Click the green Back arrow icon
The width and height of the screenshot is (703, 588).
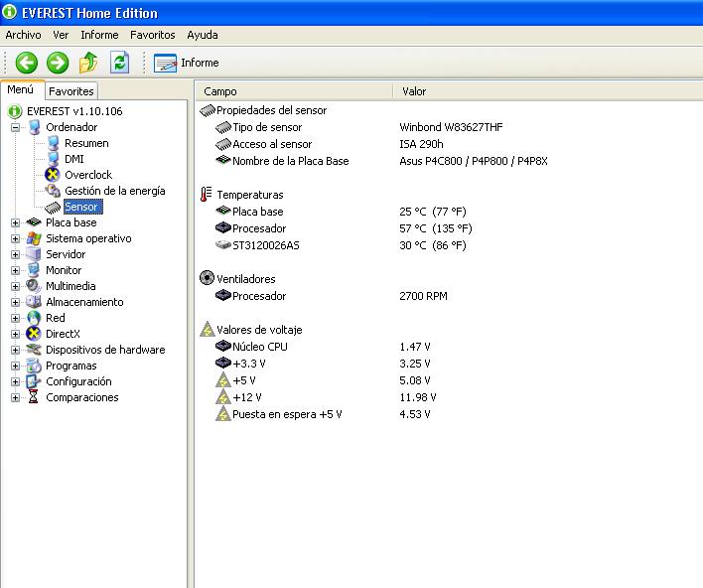pyautogui.click(x=26, y=63)
